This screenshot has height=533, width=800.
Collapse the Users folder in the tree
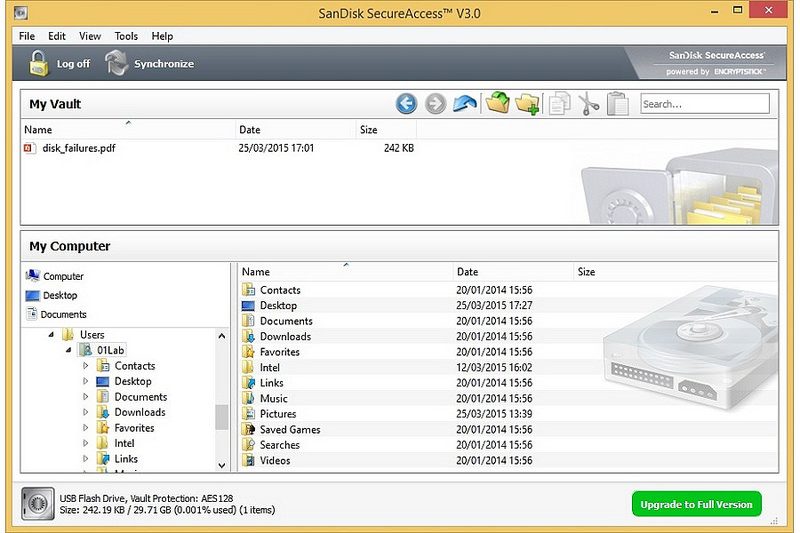click(52, 335)
